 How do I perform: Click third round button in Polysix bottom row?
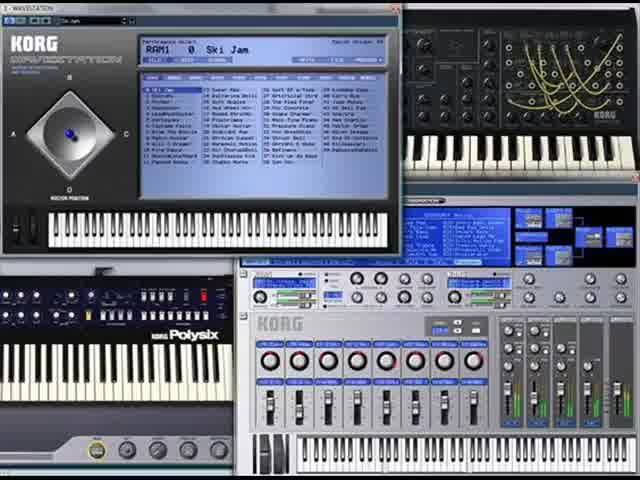[x=158, y=450]
